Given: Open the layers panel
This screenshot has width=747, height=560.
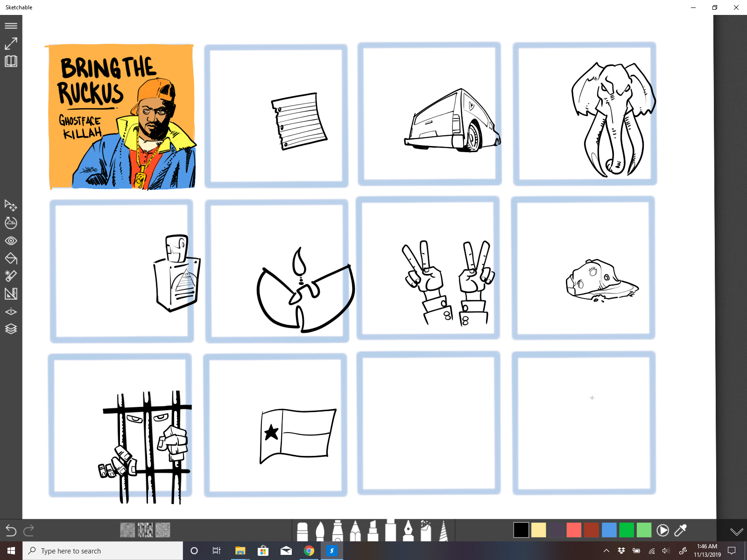Looking at the screenshot, I should (11, 329).
